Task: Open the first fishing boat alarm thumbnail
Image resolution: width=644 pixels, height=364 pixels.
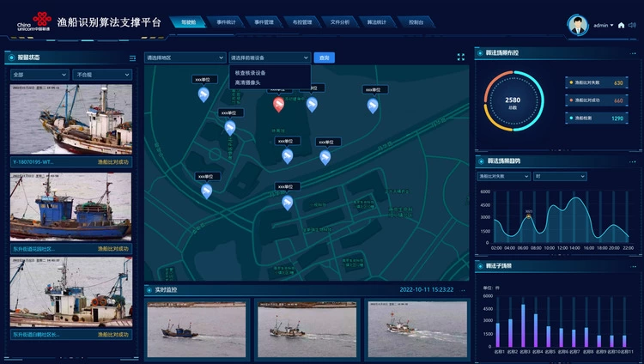Action: click(x=71, y=119)
